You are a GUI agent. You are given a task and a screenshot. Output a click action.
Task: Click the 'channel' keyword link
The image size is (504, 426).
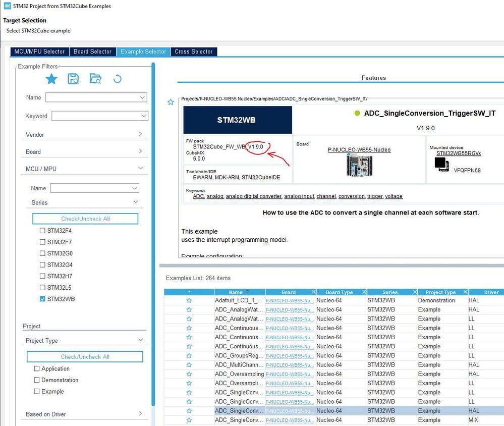(326, 196)
